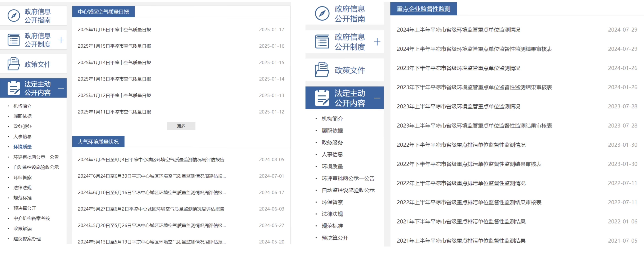Open 2023年下半年 监督性监测结果审核表
Screen dimensions: 644x257
tap(474, 87)
